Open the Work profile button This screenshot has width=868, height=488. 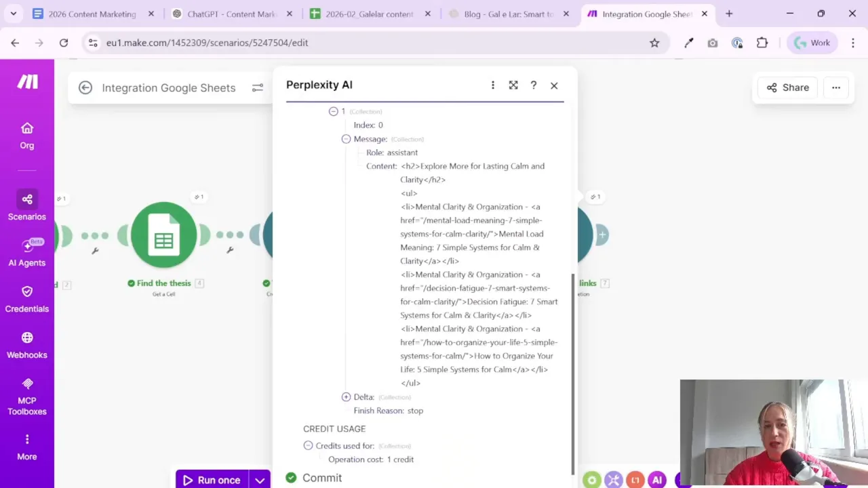point(813,43)
